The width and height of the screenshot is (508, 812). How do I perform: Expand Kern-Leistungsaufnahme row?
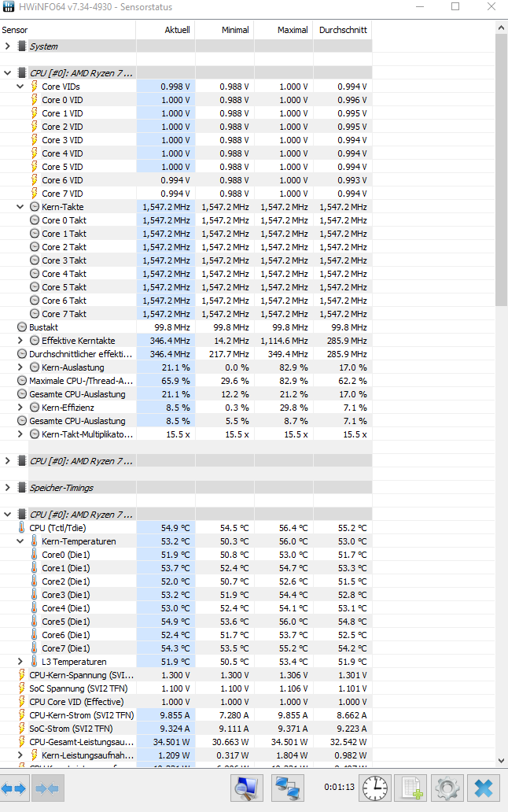tap(20, 755)
